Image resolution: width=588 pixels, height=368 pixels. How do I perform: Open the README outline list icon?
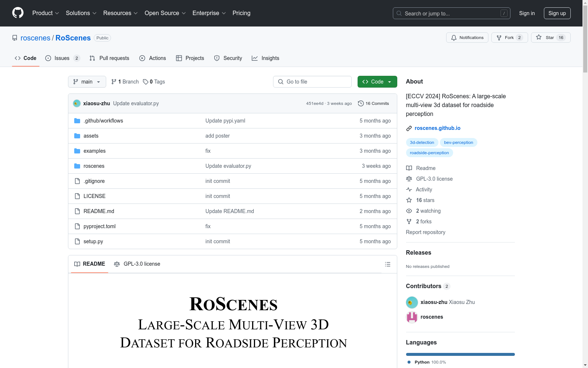click(x=387, y=264)
